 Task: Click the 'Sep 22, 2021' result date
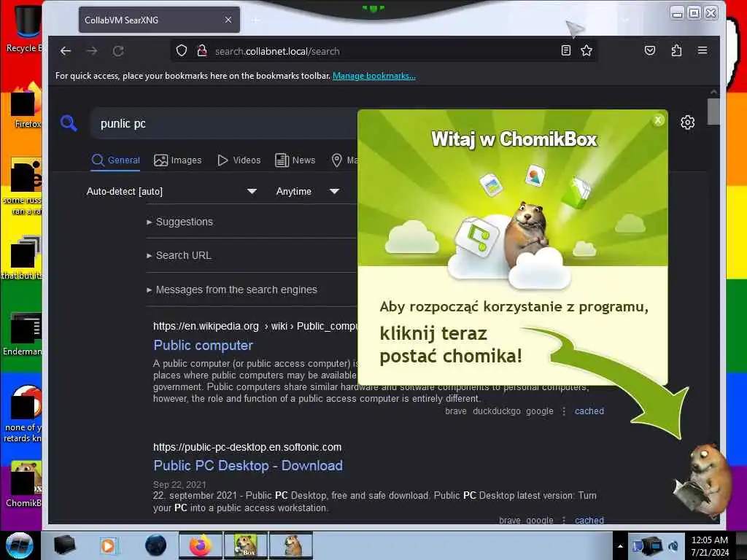pyautogui.click(x=179, y=484)
